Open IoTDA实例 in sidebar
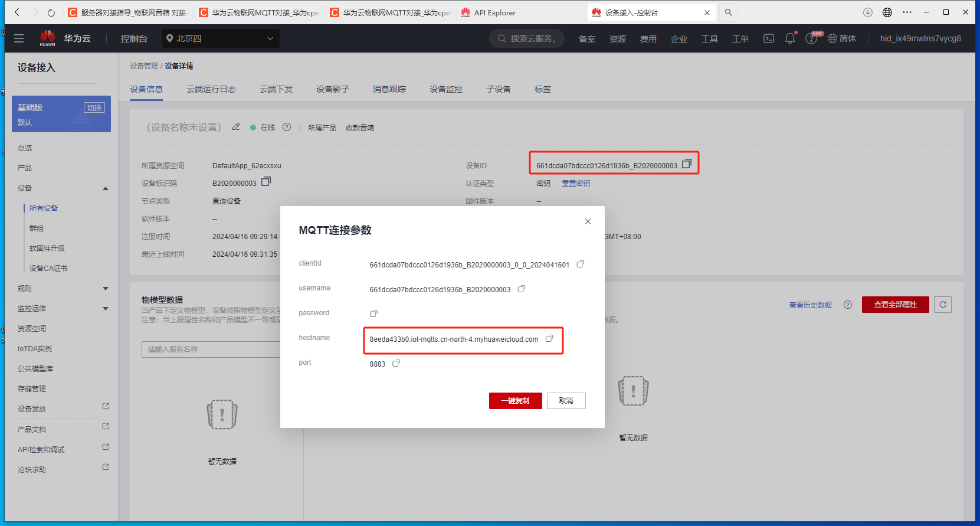 (x=35, y=349)
